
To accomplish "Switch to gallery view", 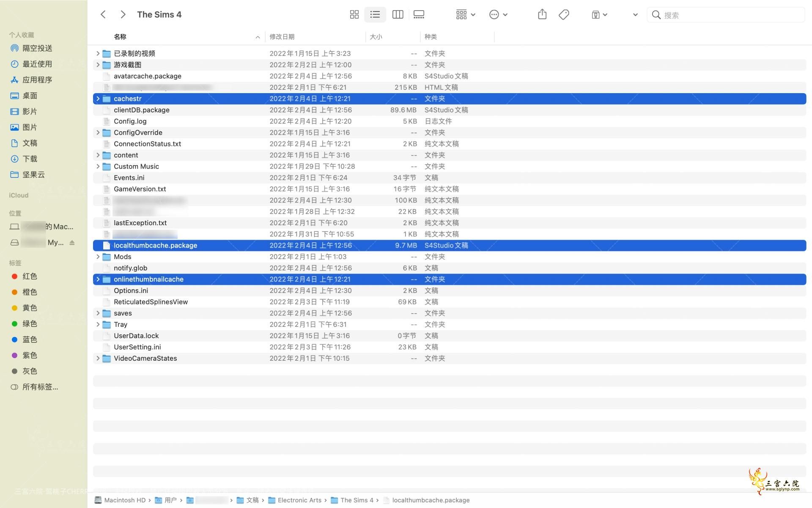I will pyautogui.click(x=419, y=14).
